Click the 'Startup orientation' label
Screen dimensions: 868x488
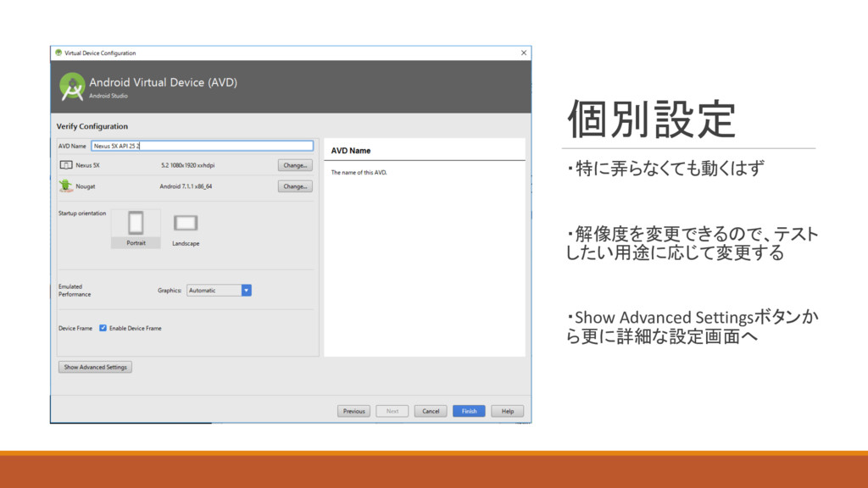(x=82, y=213)
